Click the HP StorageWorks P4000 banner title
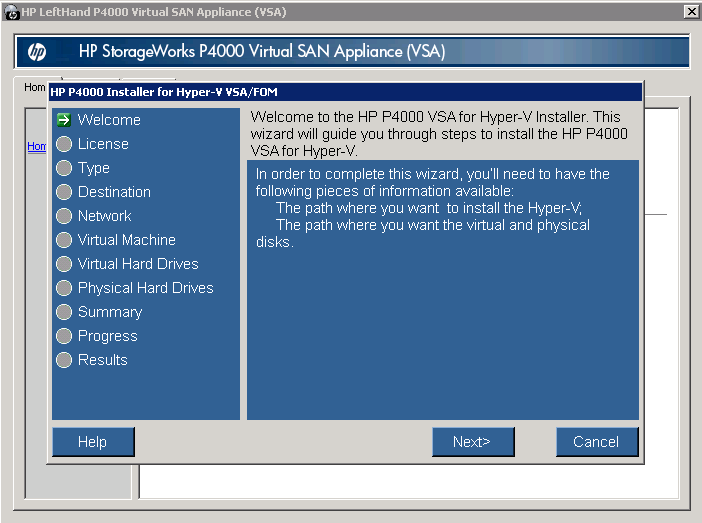This screenshot has width=702, height=523. (x=262, y=51)
